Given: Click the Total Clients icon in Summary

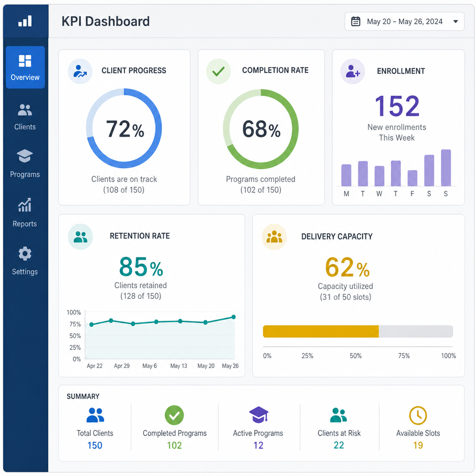Looking at the screenshot, I should [x=95, y=415].
